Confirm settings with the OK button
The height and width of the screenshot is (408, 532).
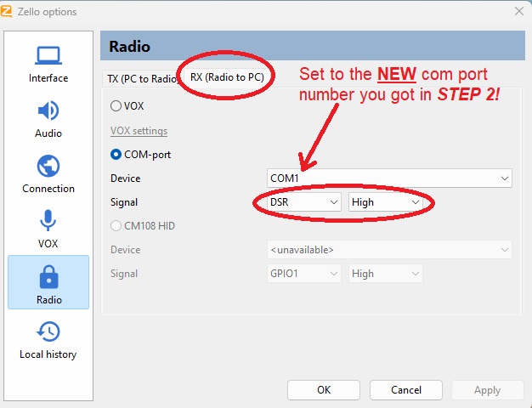point(324,390)
